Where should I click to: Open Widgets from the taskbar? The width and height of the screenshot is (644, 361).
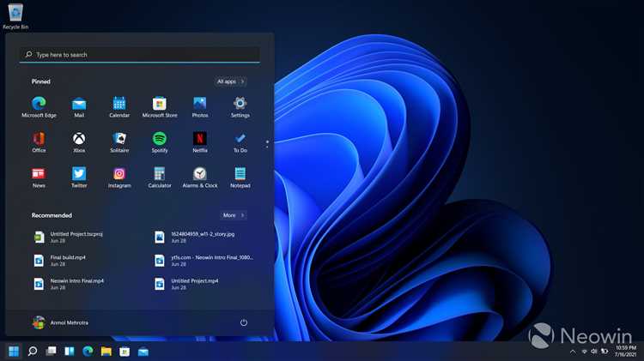tap(70, 352)
